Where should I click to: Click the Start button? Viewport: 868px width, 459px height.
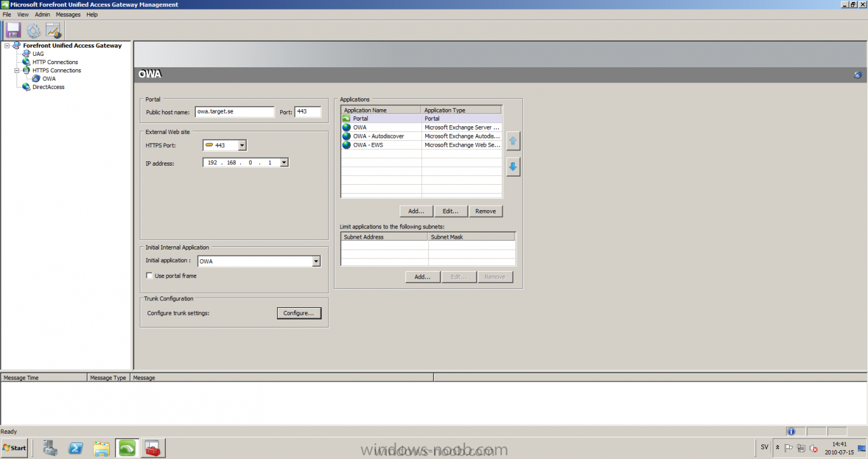pyautogui.click(x=14, y=448)
